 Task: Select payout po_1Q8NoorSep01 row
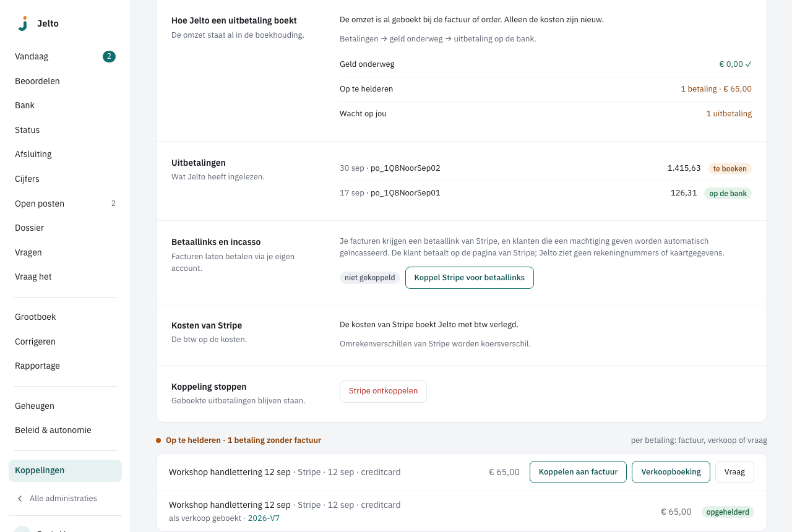546,193
